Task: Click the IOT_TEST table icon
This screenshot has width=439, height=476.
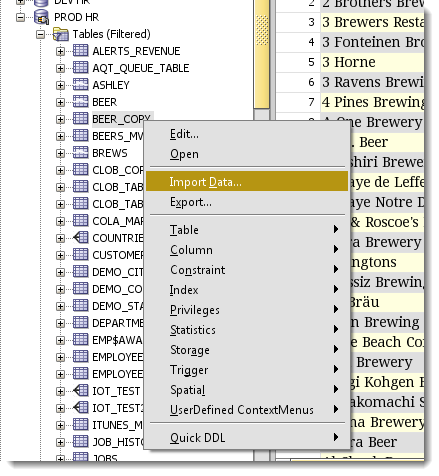Action: point(80,390)
